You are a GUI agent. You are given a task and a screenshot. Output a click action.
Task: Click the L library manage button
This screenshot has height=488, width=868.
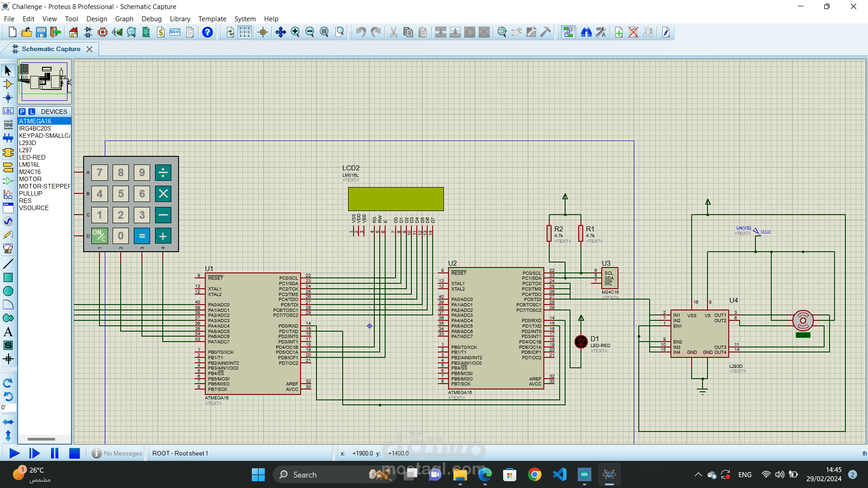coord(32,112)
